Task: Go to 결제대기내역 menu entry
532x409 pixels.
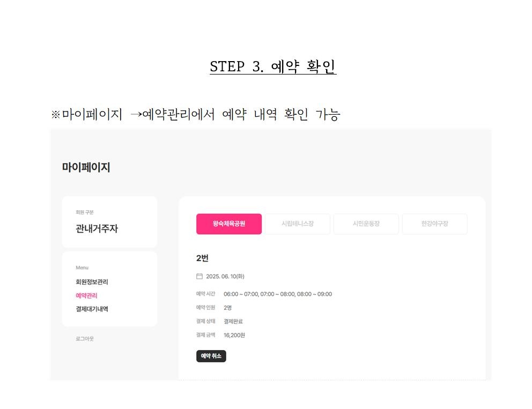Action: [x=92, y=309]
